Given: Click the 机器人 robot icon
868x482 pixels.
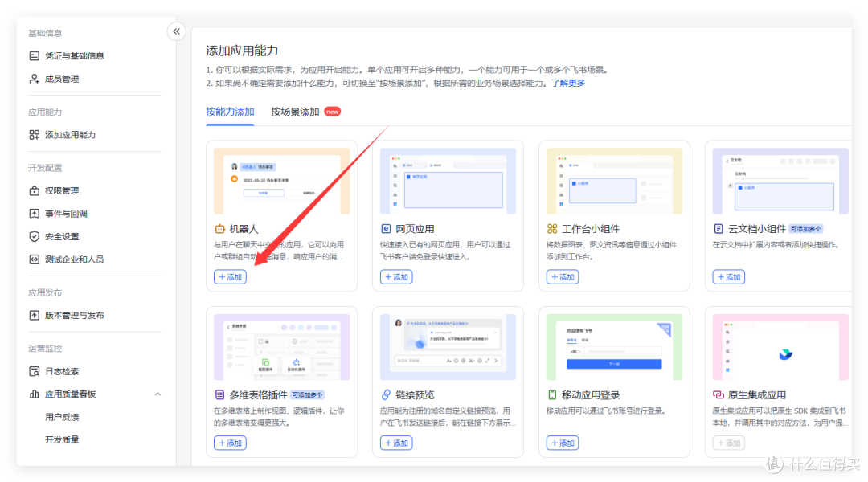Looking at the screenshot, I should tap(219, 229).
